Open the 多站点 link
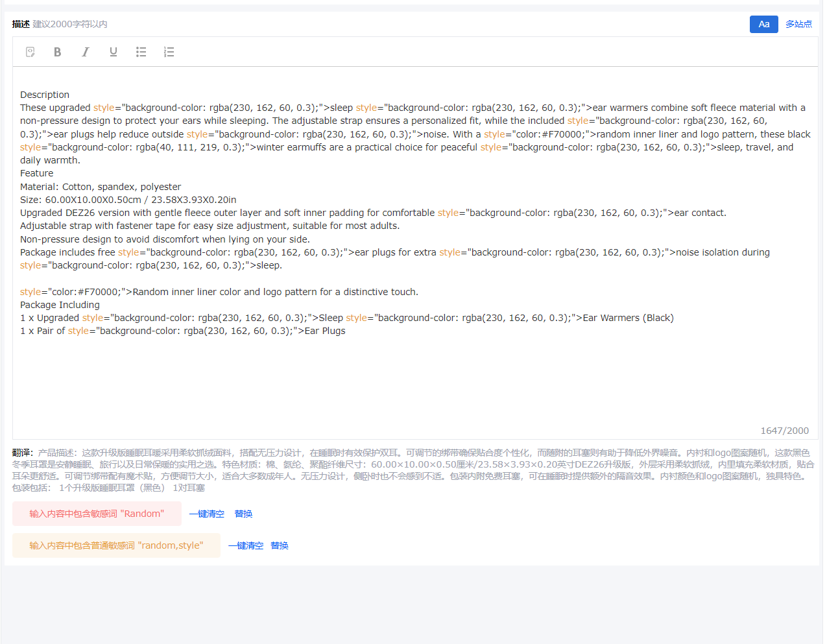 pos(798,24)
